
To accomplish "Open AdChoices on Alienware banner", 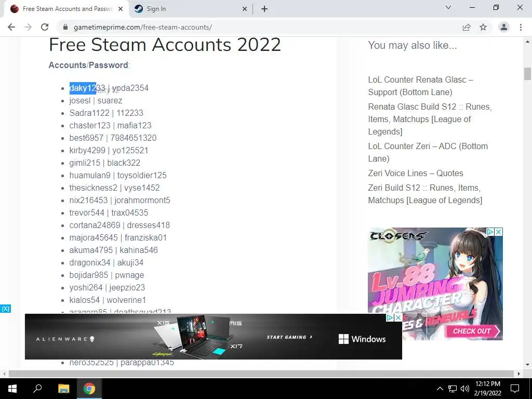I will coord(390,317).
